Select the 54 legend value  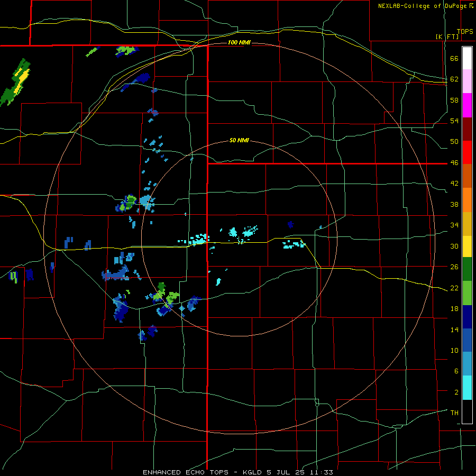pos(454,121)
